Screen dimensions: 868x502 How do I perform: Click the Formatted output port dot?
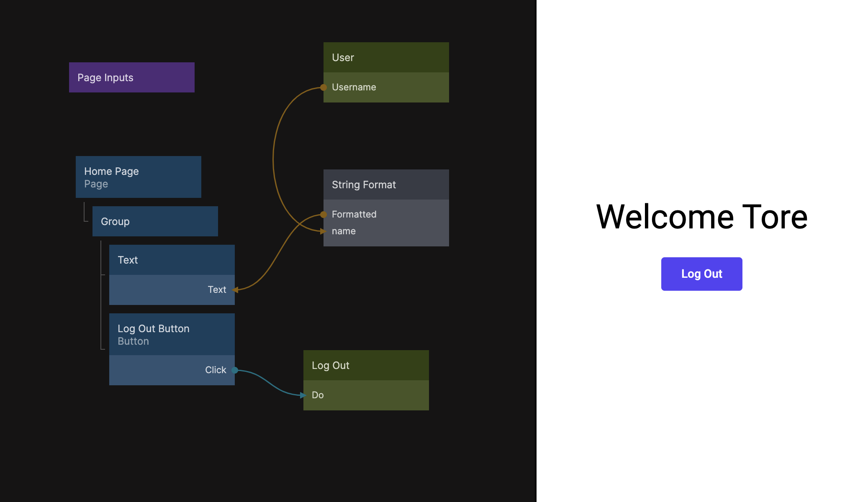click(x=324, y=215)
